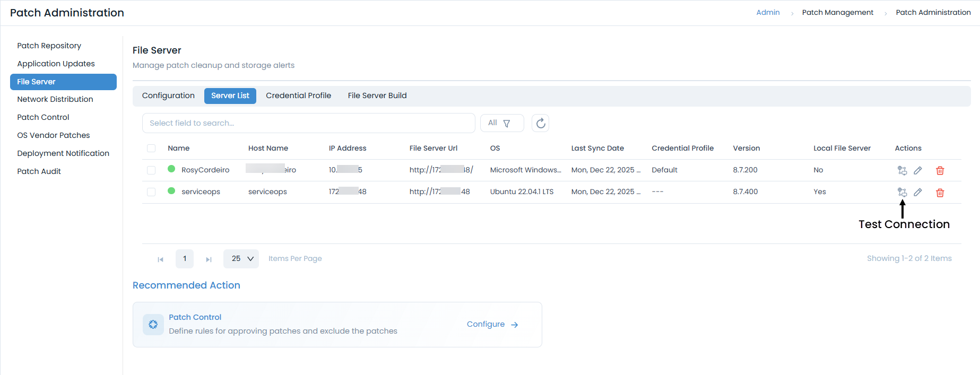Go to the first page of results
The height and width of the screenshot is (375, 980).
pos(160,259)
